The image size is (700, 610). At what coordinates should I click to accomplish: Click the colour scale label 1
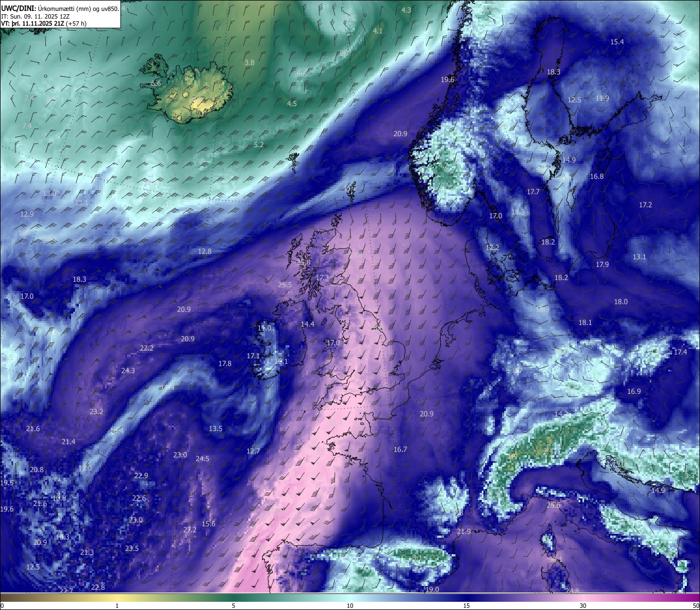117,606
